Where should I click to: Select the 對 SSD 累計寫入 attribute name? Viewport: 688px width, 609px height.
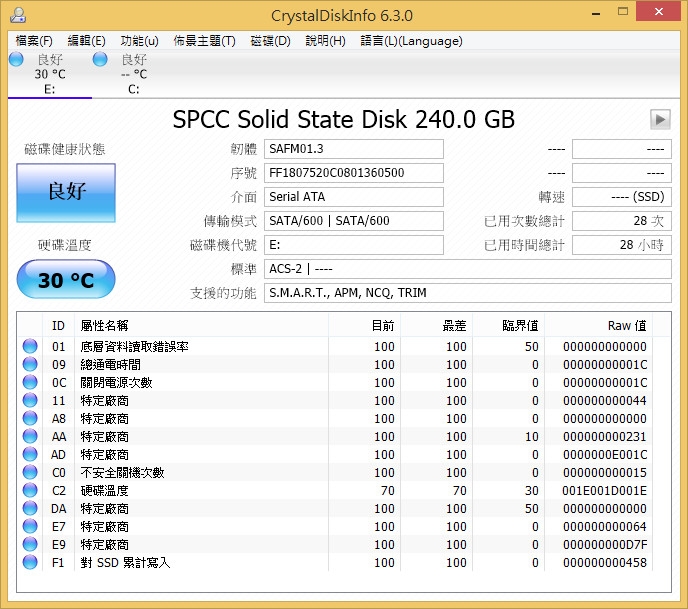(125, 562)
